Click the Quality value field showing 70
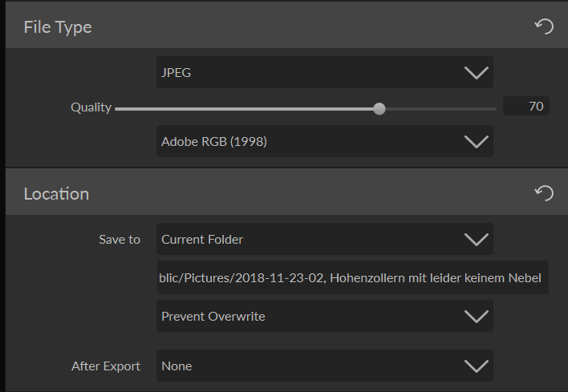 point(526,107)
